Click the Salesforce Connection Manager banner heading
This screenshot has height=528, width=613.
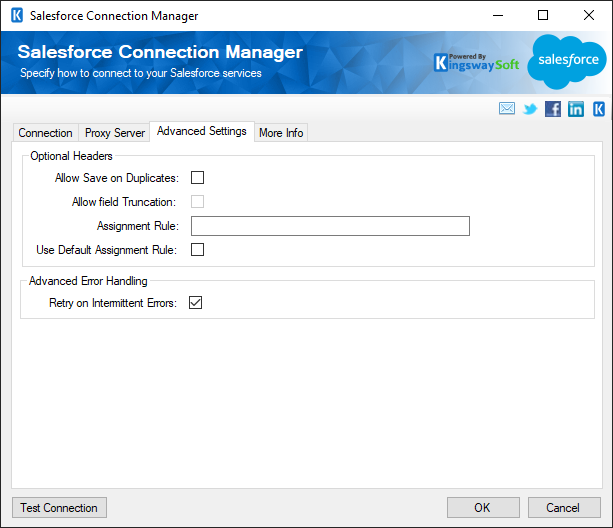click(160, 52)
